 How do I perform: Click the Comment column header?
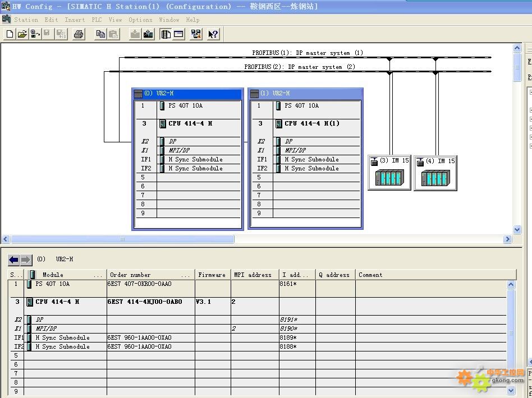pos(435,275)
